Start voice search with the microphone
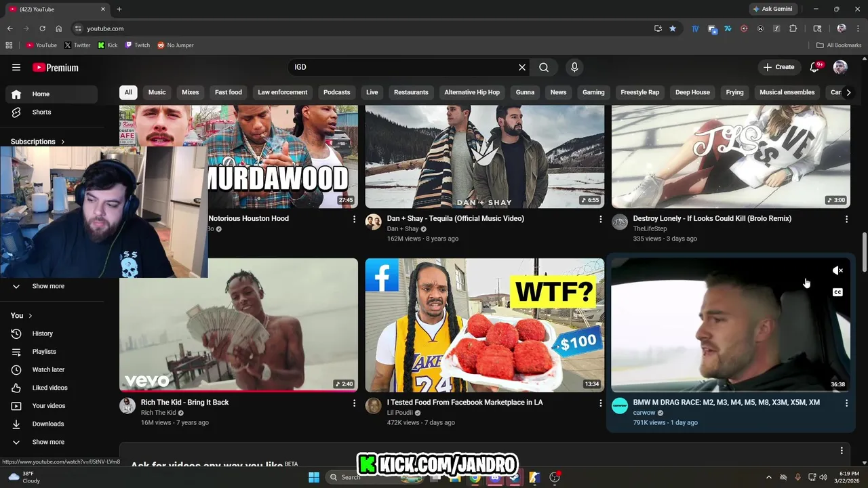 pos(574,67)
